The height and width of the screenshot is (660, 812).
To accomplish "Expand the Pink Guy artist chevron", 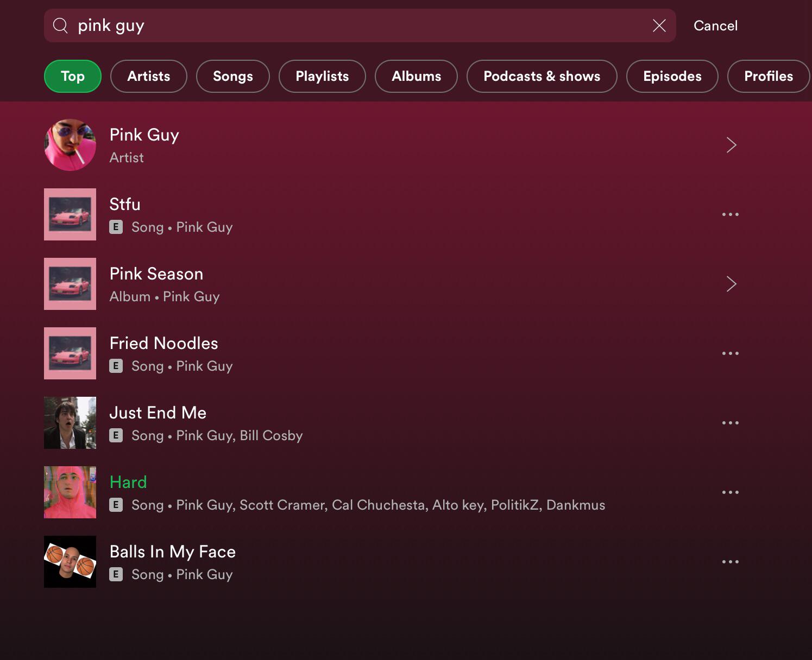I will (731, 145).
